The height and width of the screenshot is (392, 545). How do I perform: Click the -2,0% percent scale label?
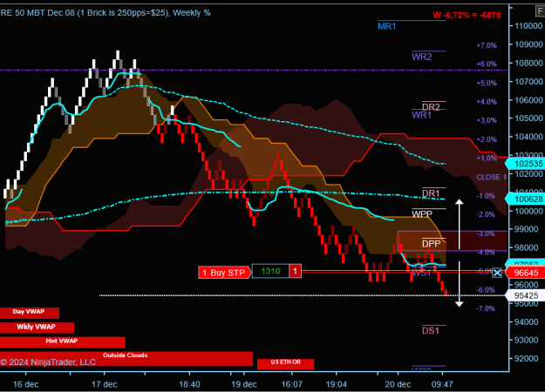[x=486, y=214]
